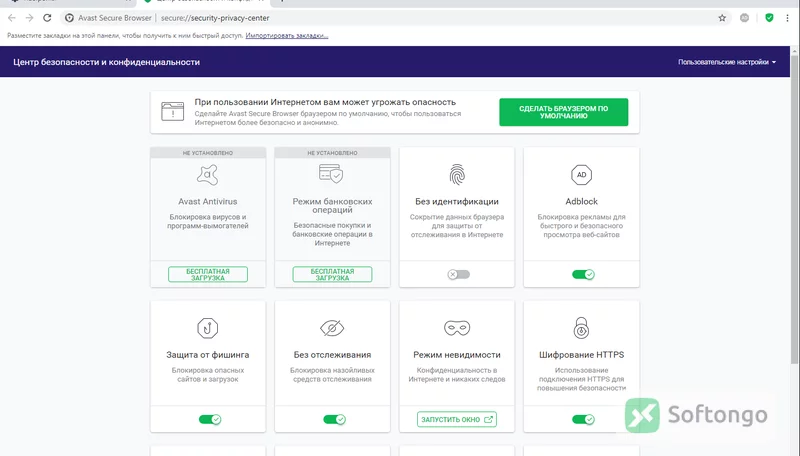The height and width of the screenshot is (456, 800).
Task: Click СДЕЛАТЬ БРАУЗЕРОМ ПО УМОЛЧАНИЮ button
Action: 563,112
